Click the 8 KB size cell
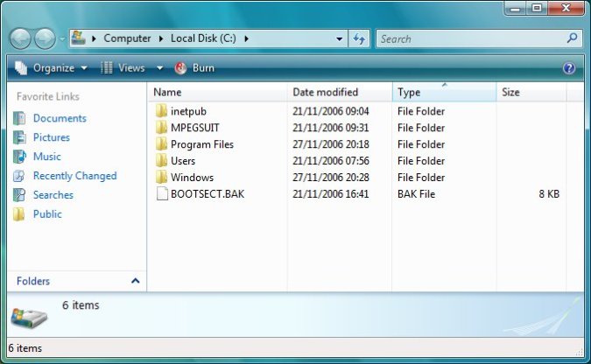This screenshot has height=364, width=591. coord(549,194)
